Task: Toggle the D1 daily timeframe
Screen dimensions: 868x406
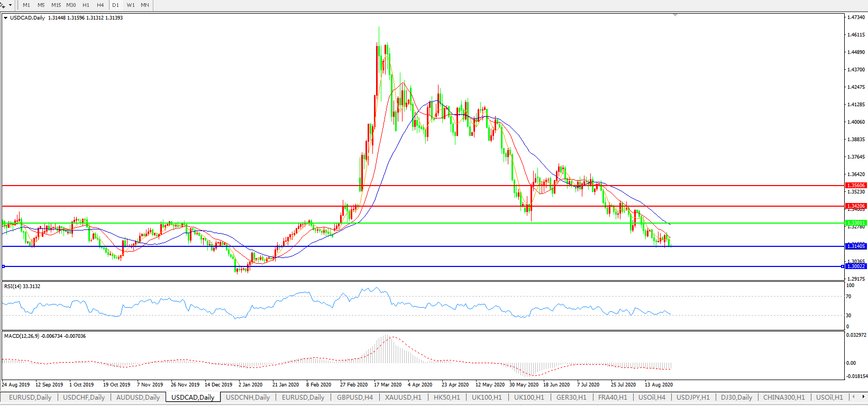Action: 115,5
